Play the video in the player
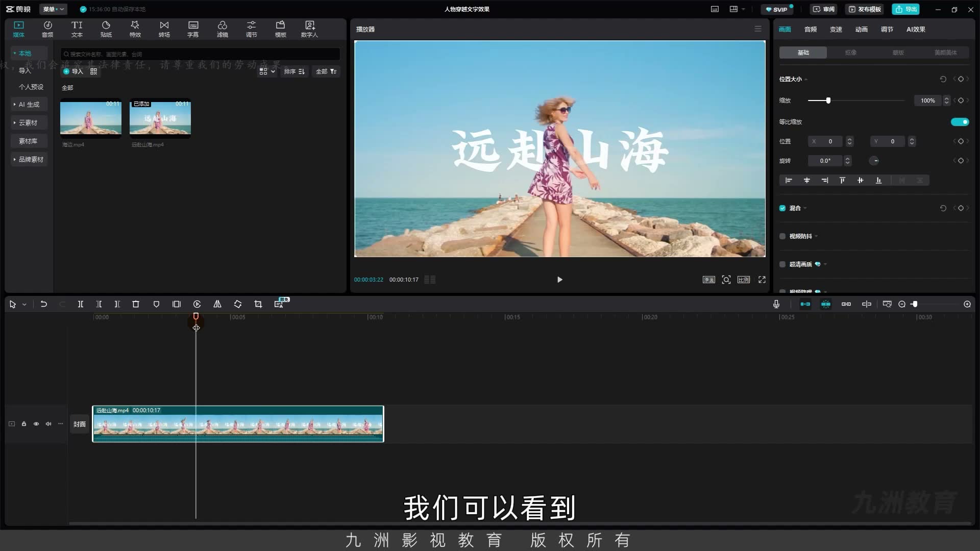Screen dimensions: 980x551 pyautogui.click(x=560, y=280)
